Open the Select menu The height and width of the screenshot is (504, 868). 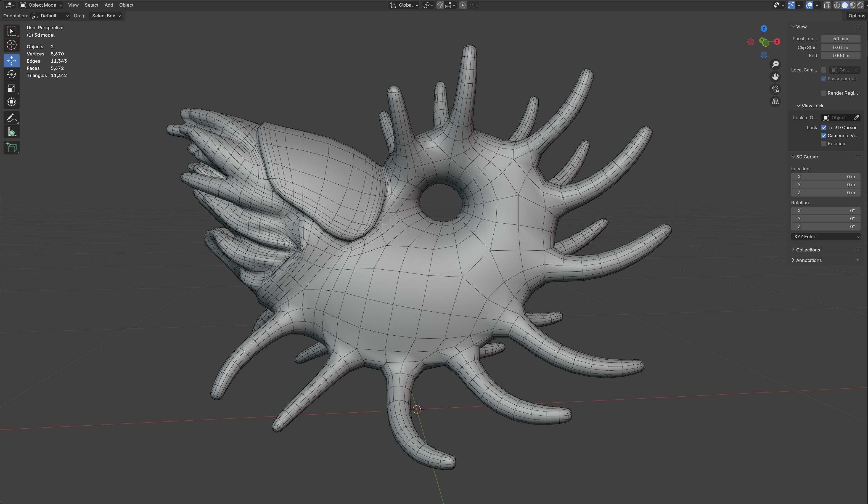pos(91,5)
